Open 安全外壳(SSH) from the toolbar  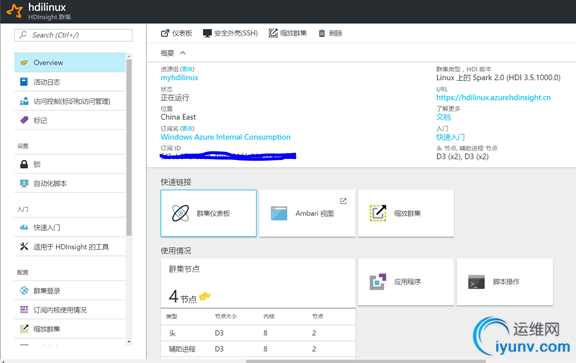230,33
